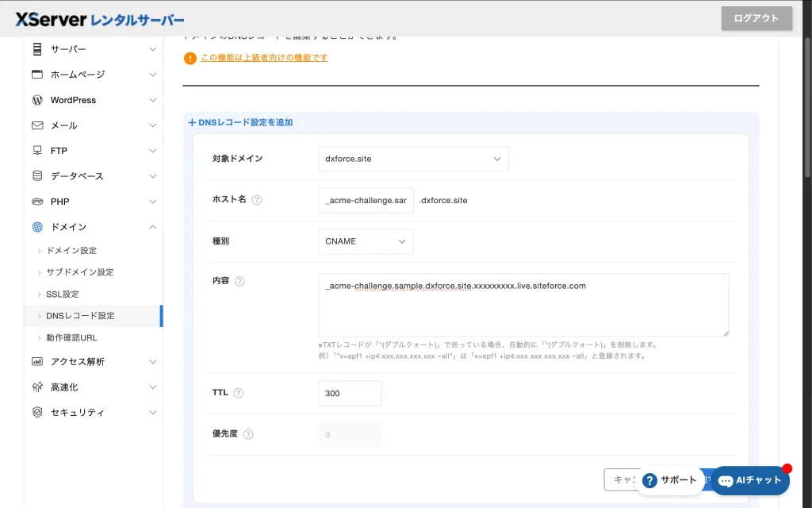Click the database cylinder icon
Viewport: 812px width, 508px height.
[x=36, y=176]
